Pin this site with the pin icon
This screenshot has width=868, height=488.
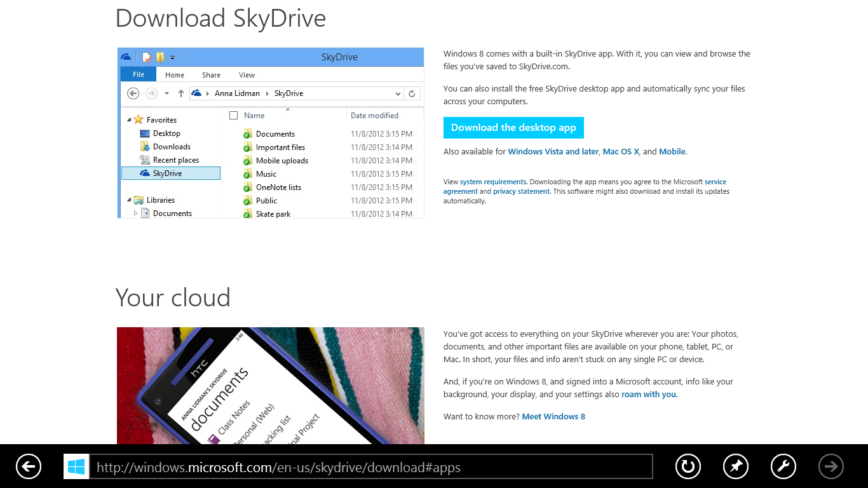[x=736, y=466]
